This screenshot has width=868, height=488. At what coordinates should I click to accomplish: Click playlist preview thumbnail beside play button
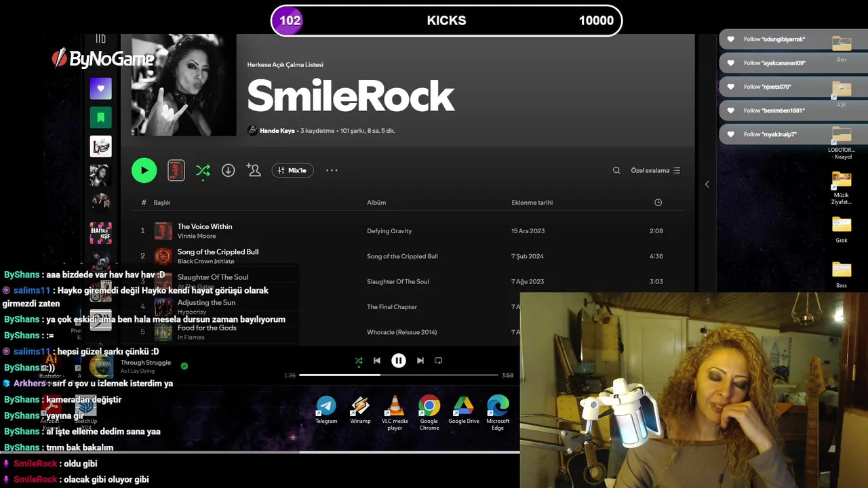point(176,171)
